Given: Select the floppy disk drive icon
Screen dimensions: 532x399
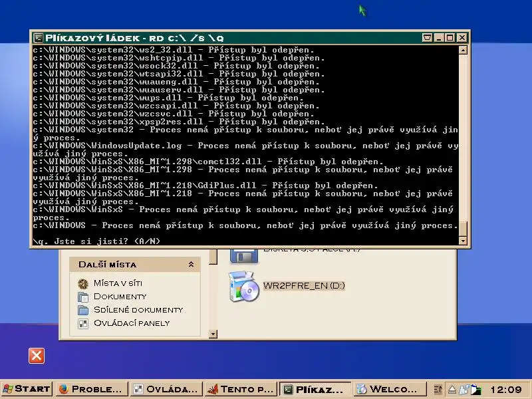Looking at the screenshot, I should pos(244,256).
